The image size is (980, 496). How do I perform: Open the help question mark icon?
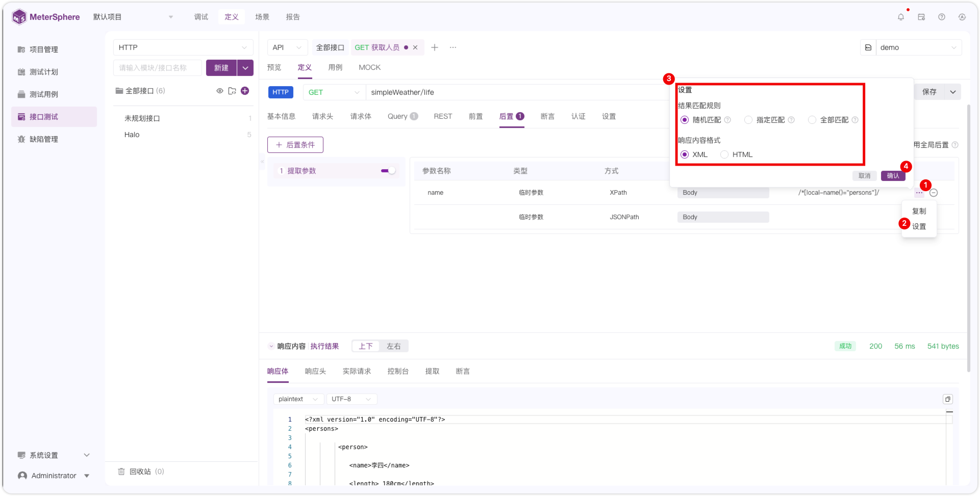(942, 17)
